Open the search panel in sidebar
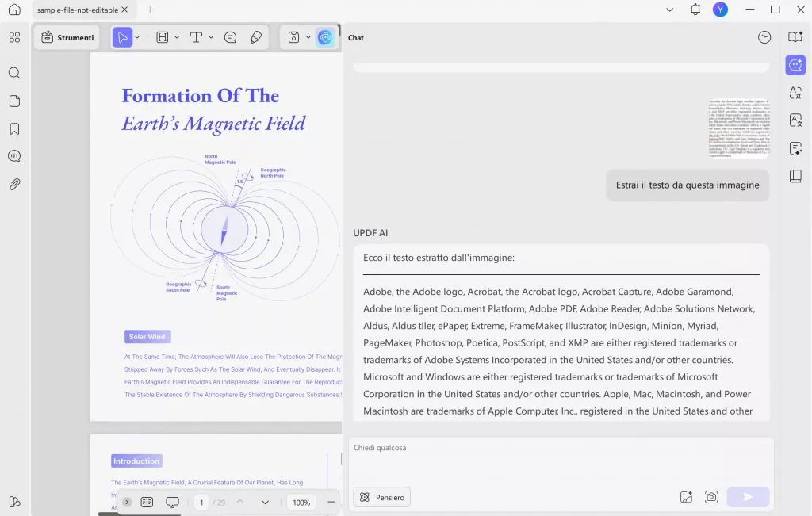The width and height of the screenshot is (812, 516). [14, 73]
